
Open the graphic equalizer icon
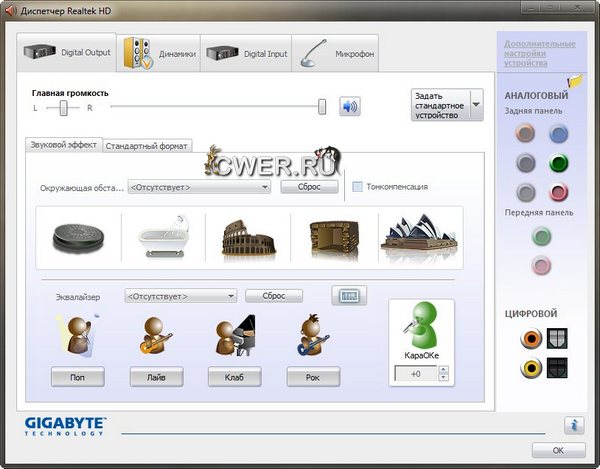point(349,295)
